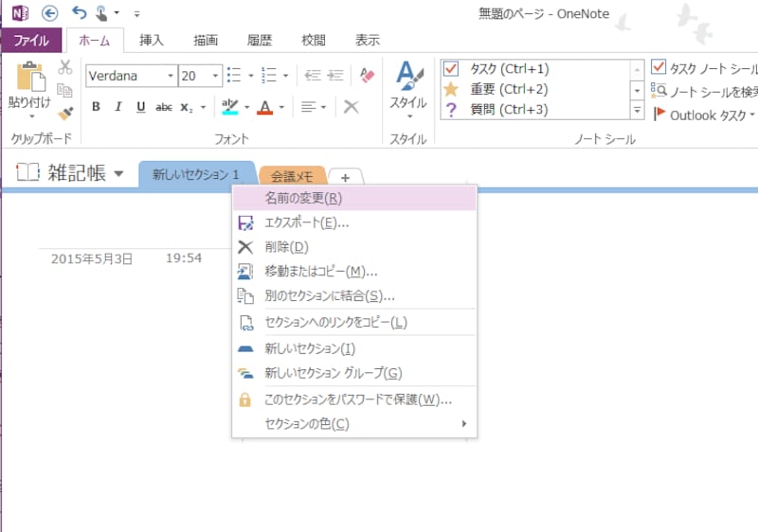The image size is (758, 532).
Task: Open the Verdana font name dropdown
Action: pos(171,76)
